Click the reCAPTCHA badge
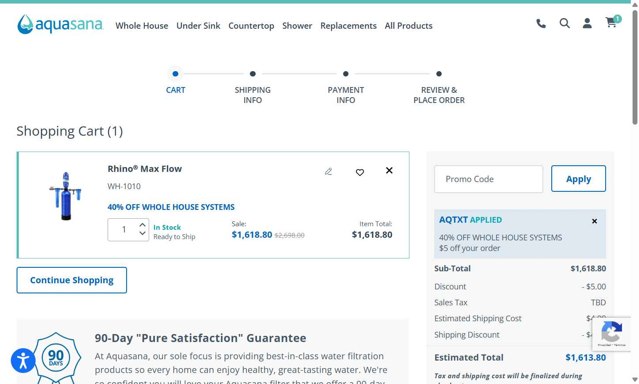 pyautogui.click(x=612, y=334)
